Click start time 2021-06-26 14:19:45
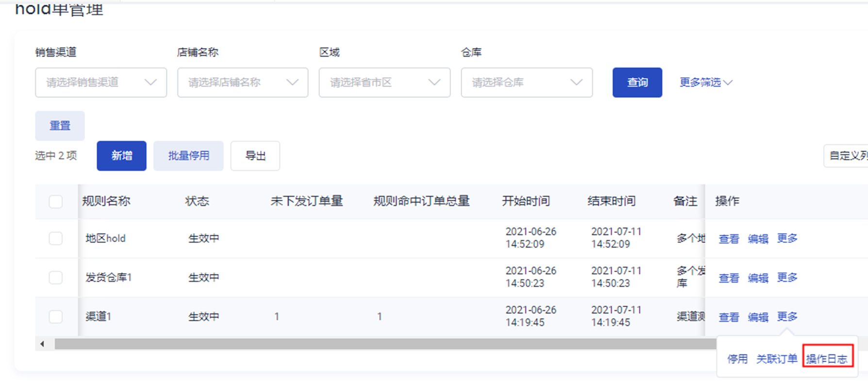 (531, 316)
